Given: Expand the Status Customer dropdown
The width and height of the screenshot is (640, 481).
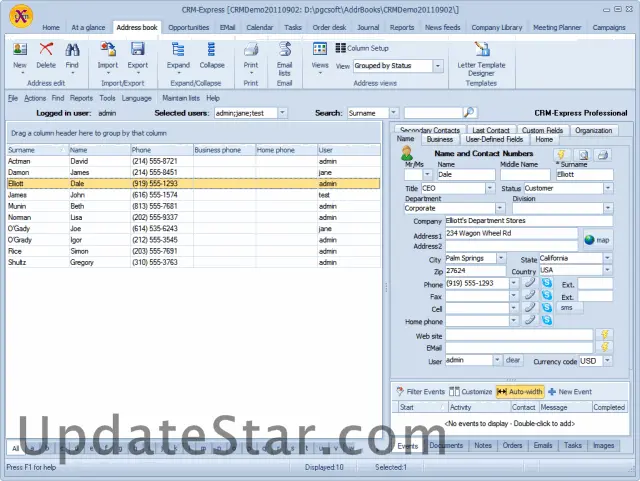Looking at the screenshot, I should (x=609, y=188).
